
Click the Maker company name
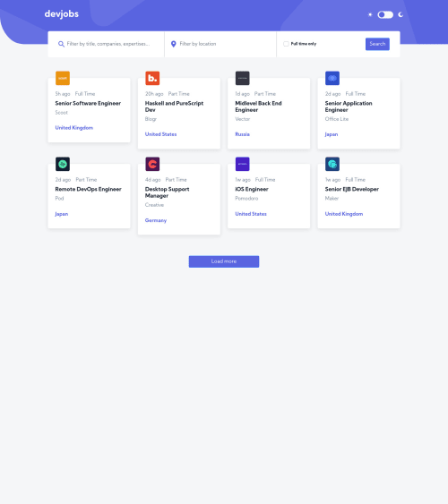coord(332,199)
